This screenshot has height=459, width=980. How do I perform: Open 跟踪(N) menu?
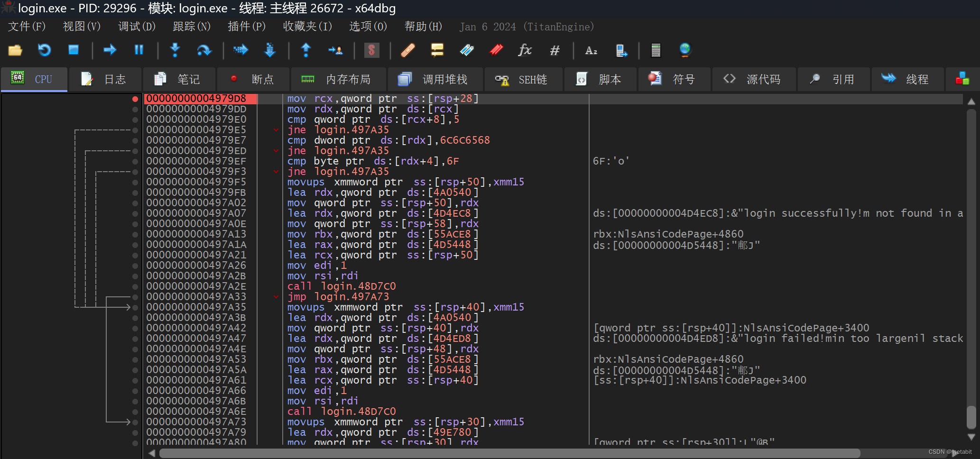[x=192, y=27]
